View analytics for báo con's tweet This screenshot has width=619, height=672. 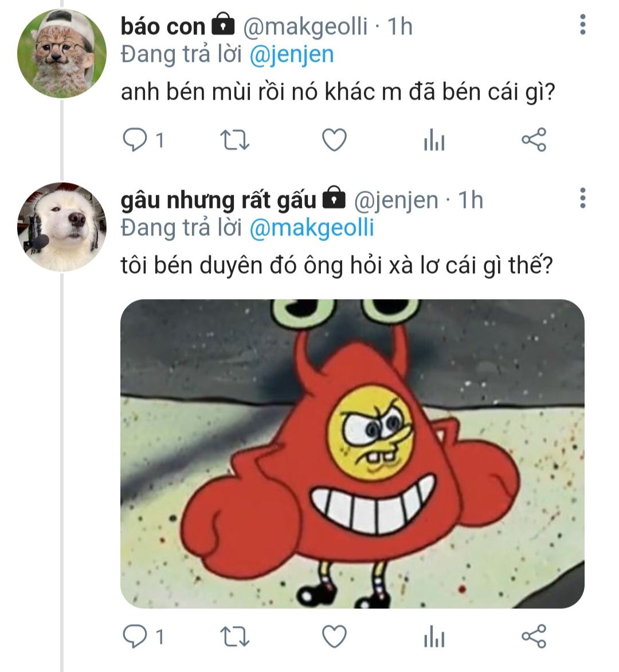[x=434, y=140]
